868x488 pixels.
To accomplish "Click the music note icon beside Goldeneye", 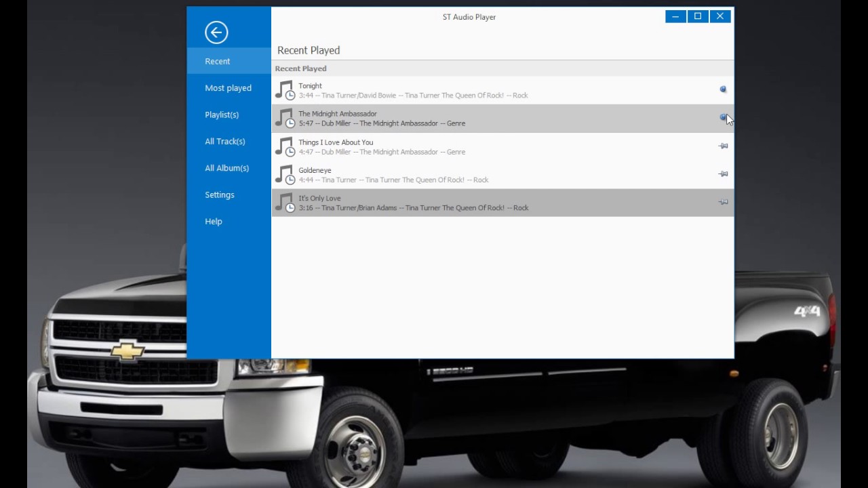I will pos(285,174).
